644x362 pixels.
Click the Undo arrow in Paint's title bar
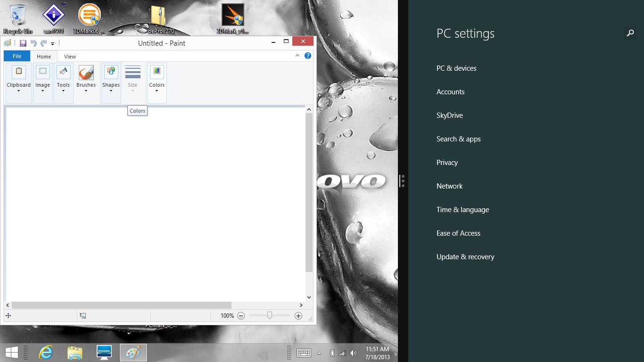coord(33,43)
